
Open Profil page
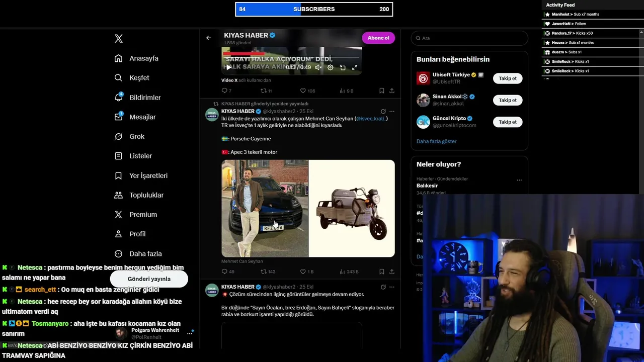click(x=130, y=234)
